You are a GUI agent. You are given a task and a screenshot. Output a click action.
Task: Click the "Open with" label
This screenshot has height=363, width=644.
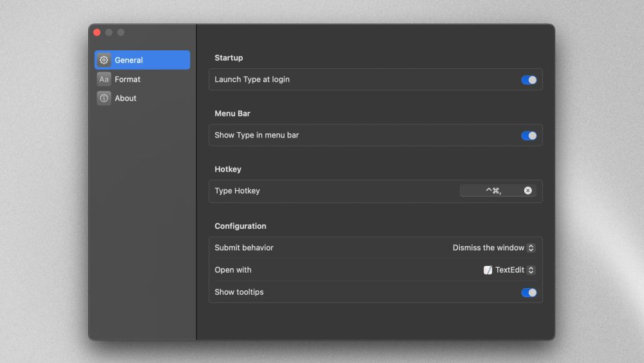click(x=232, y=270)
